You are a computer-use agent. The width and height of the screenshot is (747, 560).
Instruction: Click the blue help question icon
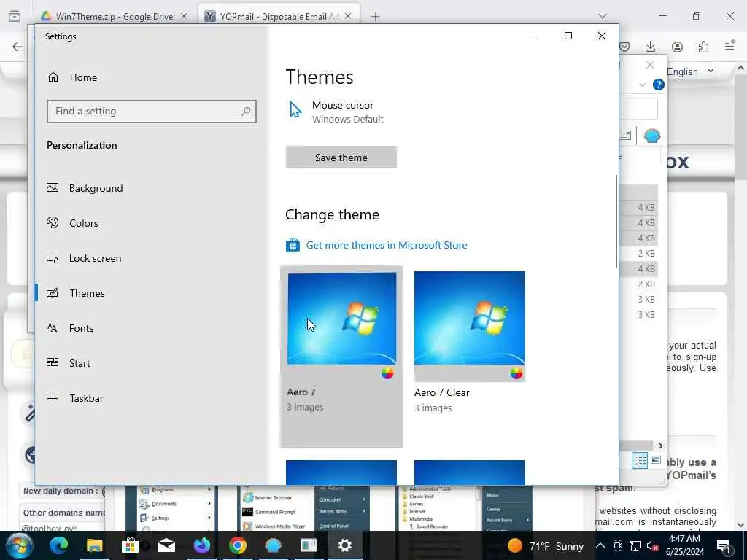(659, 85)
